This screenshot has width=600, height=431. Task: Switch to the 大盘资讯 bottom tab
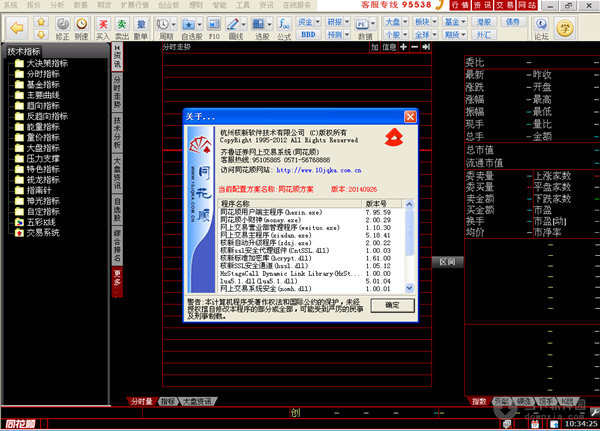[197, 401]
